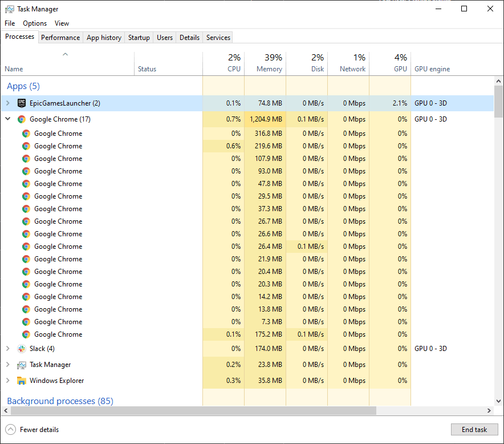Open the File menu
Image resolution: width=504 pixels, height=444 pixels.
pos(10,23)
